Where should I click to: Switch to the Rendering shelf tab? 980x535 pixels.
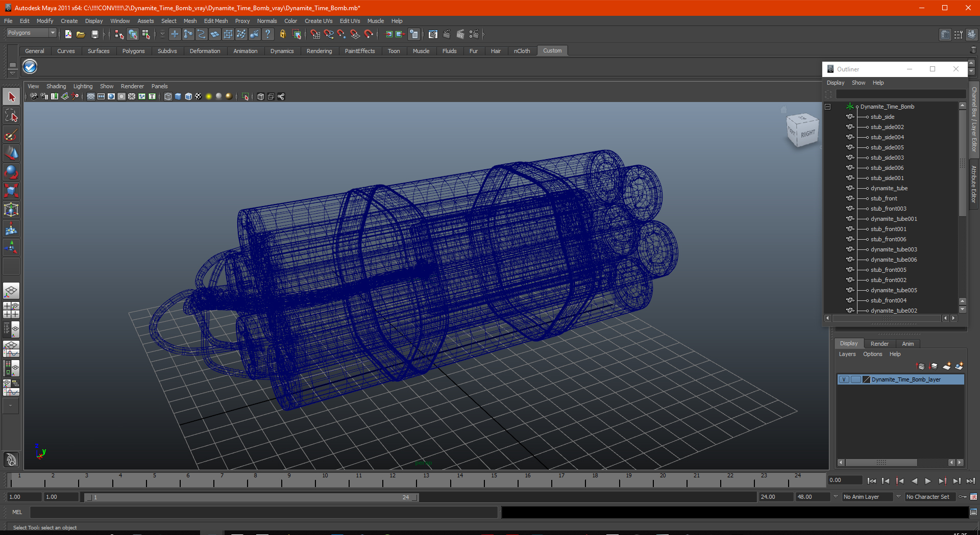[x=319, y=51]
